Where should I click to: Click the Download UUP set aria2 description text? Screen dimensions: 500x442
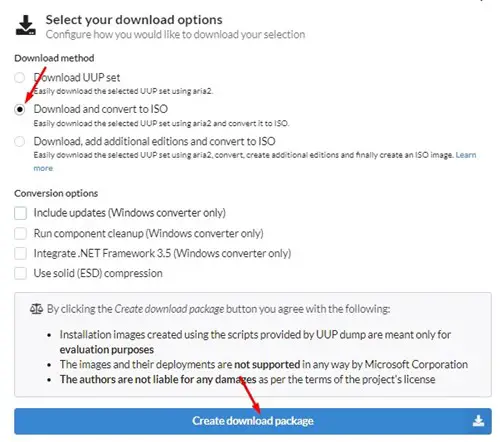tap(123, 91)
